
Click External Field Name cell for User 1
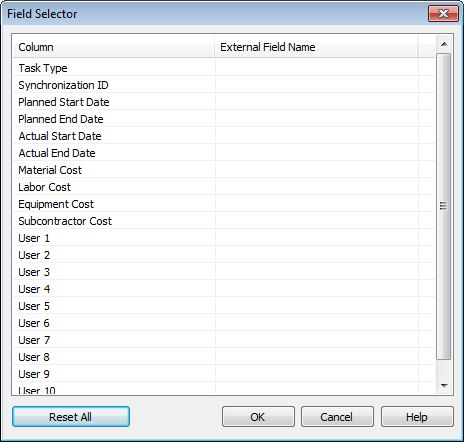click(x=317, y=238)
